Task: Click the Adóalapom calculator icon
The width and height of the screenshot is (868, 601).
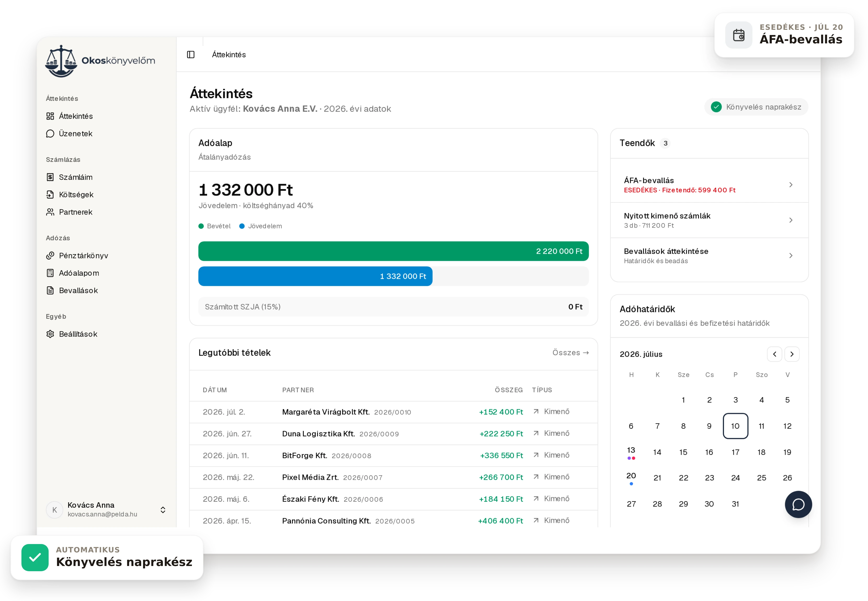Action: coord(50,273)
